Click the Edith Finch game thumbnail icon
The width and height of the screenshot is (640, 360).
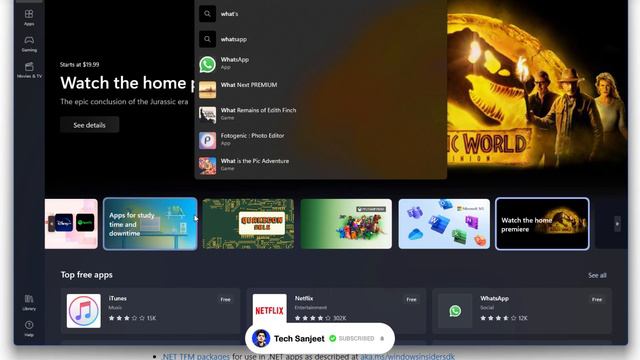pos(207,115)
